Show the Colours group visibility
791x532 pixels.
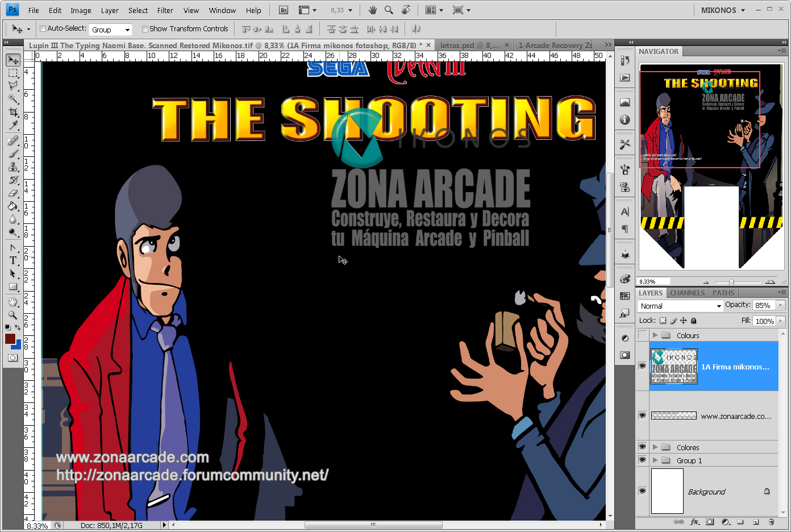click(x=643, y=335)
